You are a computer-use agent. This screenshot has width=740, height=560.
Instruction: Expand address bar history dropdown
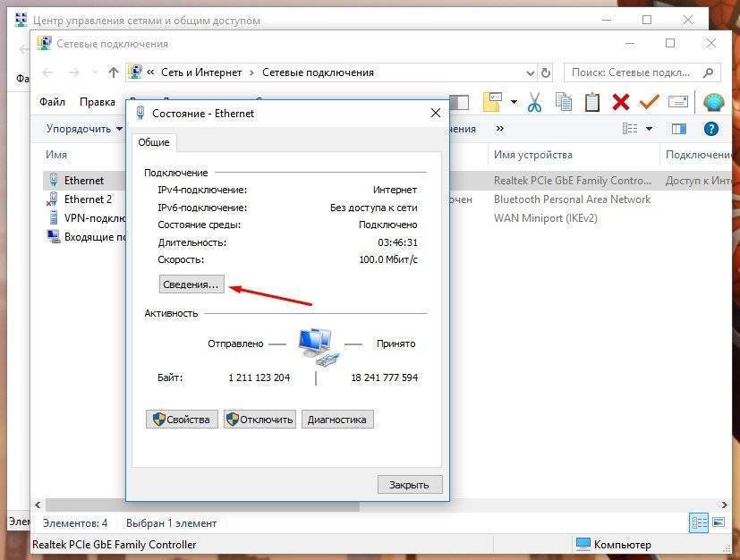tap(531, 73)
